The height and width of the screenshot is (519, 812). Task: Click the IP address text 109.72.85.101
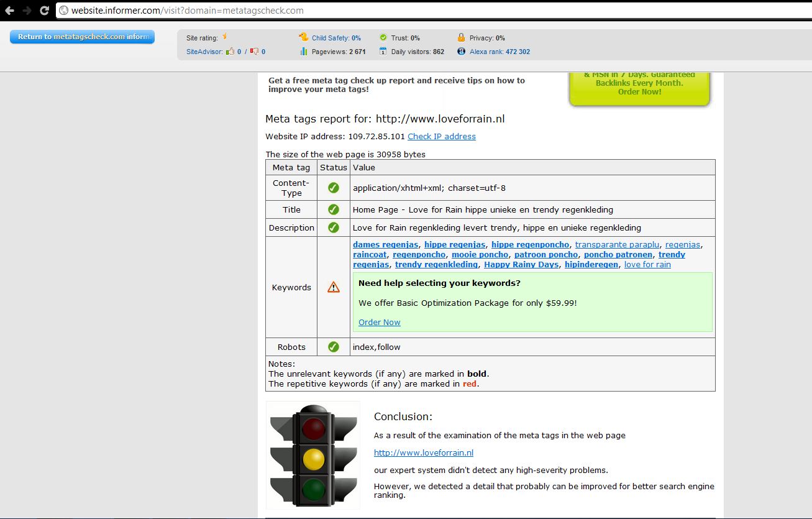(x=376, y=137)
